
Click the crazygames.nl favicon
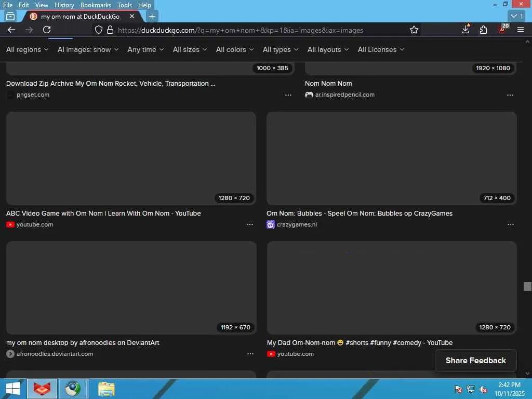pos(270,224)
